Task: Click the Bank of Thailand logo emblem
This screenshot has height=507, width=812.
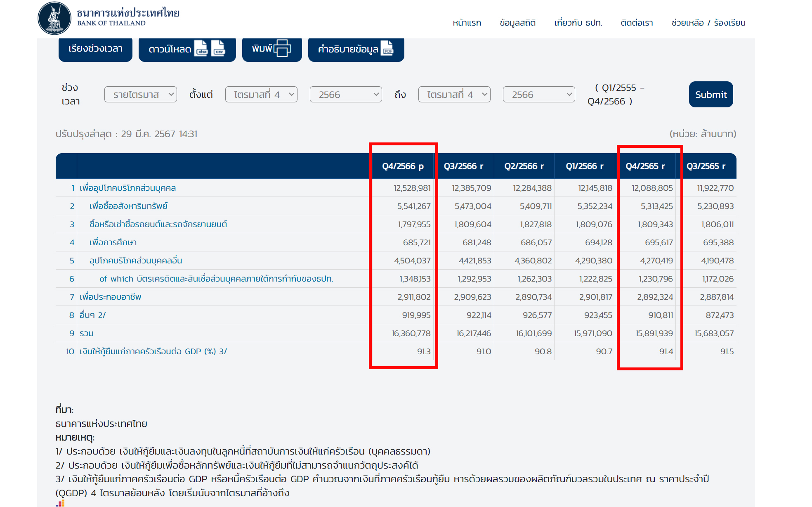Action: point(54,18)
